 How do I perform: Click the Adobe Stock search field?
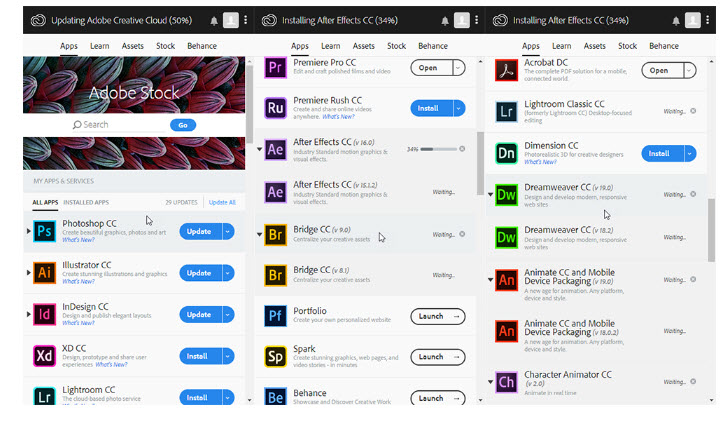click(122, 125)
